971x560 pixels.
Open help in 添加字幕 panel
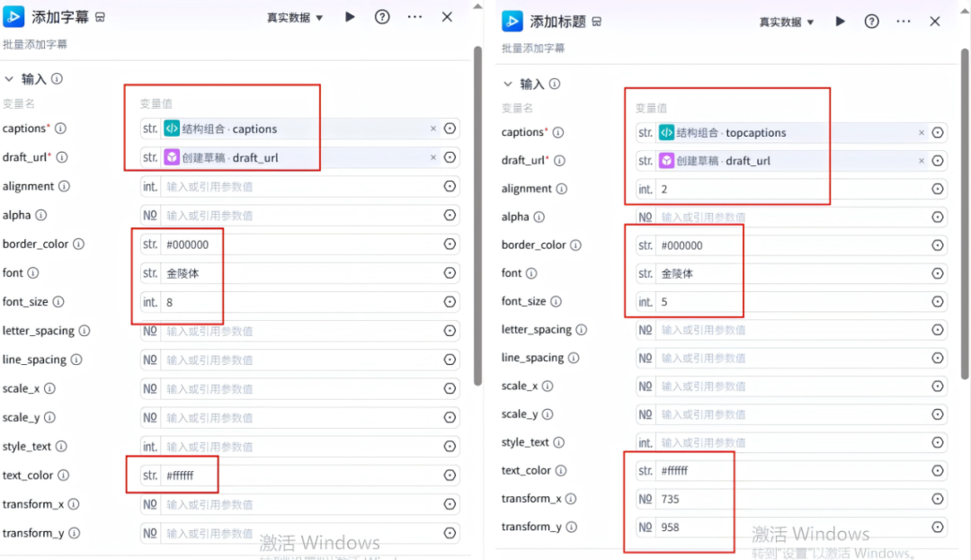pos(382,17)
